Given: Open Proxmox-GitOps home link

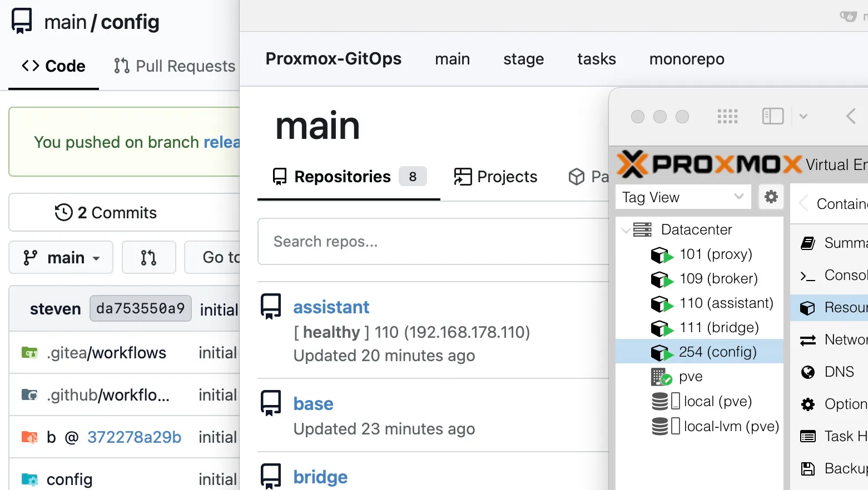Looking at the screenshot, I should click(333, 59).
